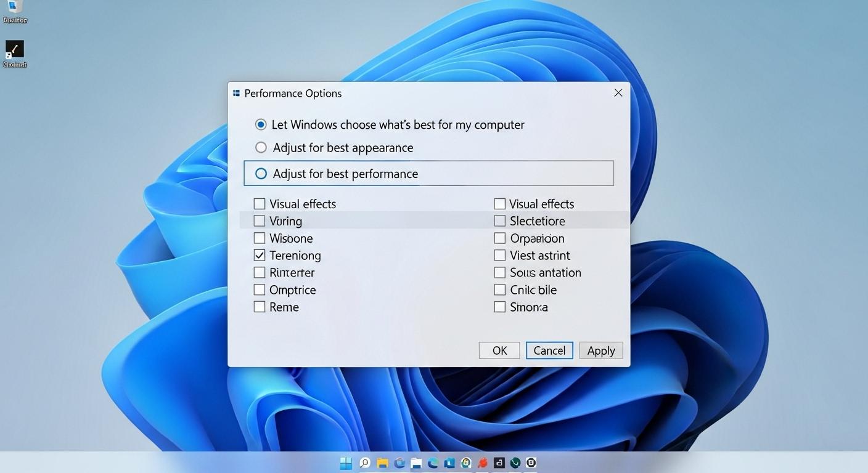Open the dark 'a' app on the taskbar
868x473 pixels.
tap(499, 463)
